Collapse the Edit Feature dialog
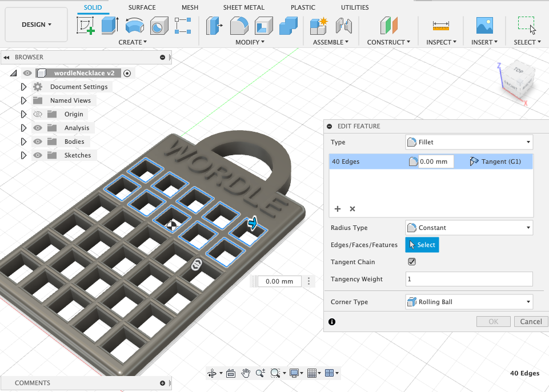 pyautogui.click(x=330, y=126)
